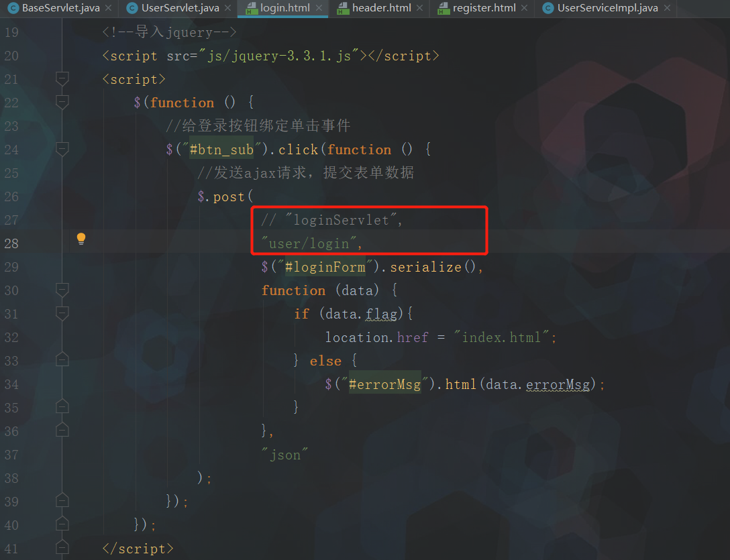Click line number 37 in the gutter
This screenshot has height=560, width=730.
pyautogui.click(x=11, y=455)
